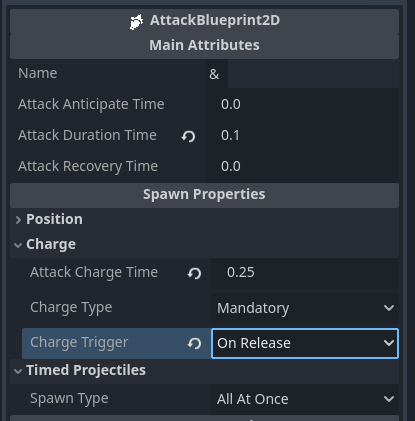This screenshot has width=415, height=421.
Task: Reset Attack Duration Time to default
Action: (188, 136)
